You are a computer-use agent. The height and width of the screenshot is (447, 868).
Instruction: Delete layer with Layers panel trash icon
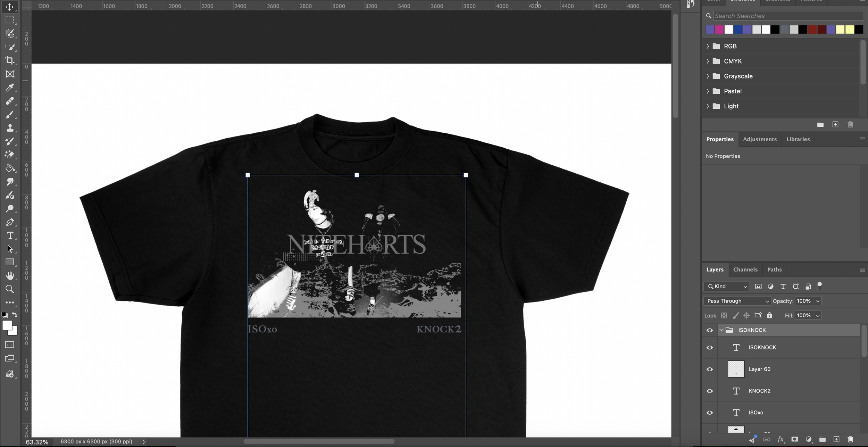[x=850, y=439]
